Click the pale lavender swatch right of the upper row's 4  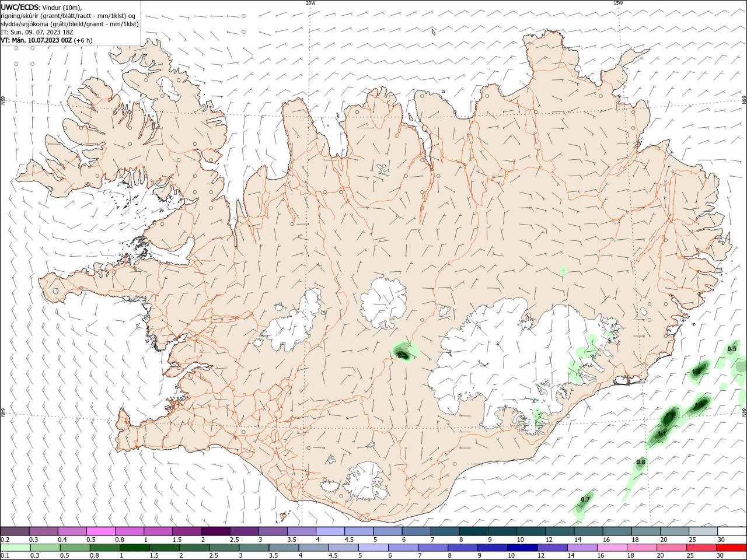coord(330,531)
